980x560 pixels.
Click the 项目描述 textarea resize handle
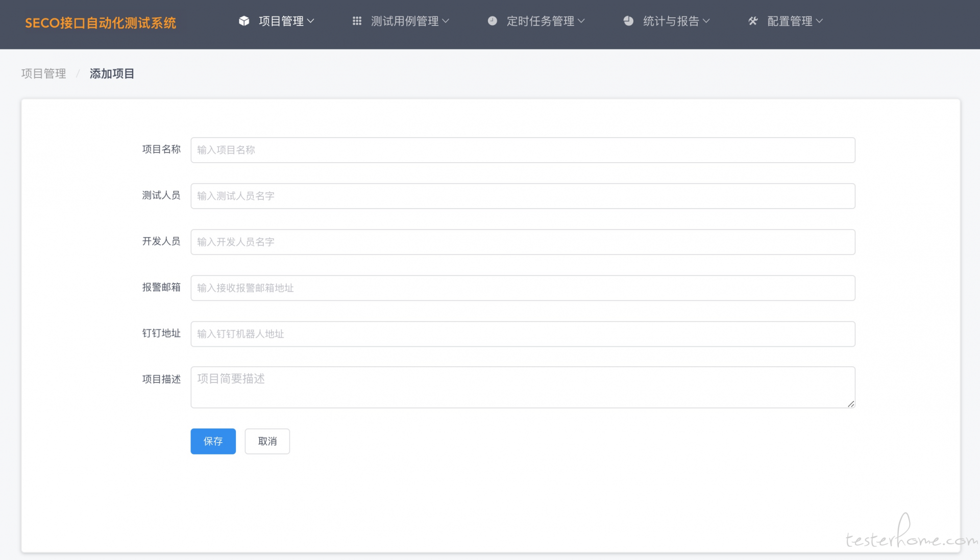point(851,404)
